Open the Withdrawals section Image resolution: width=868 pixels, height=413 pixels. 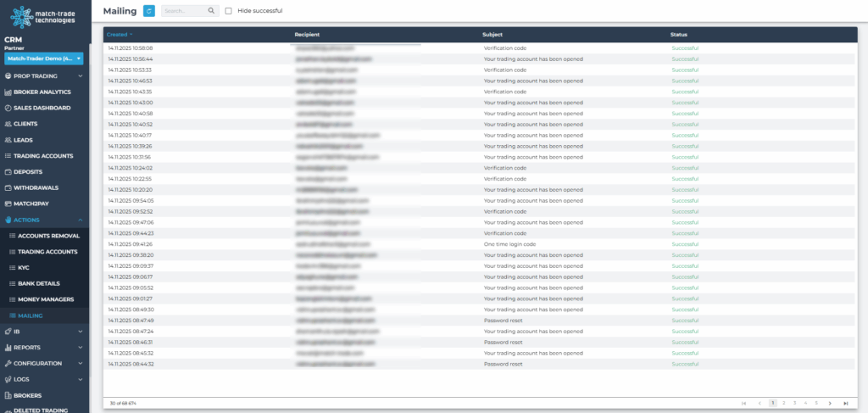click(x=35, y=187)
